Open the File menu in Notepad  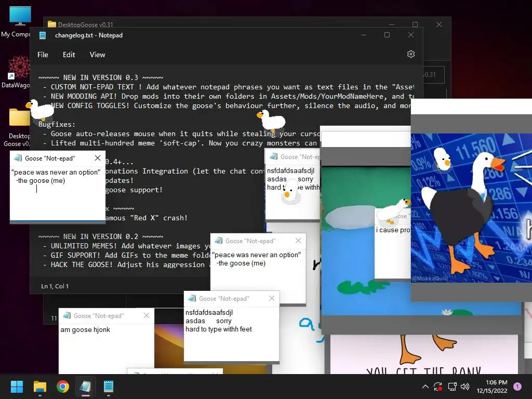click(43, 55)
